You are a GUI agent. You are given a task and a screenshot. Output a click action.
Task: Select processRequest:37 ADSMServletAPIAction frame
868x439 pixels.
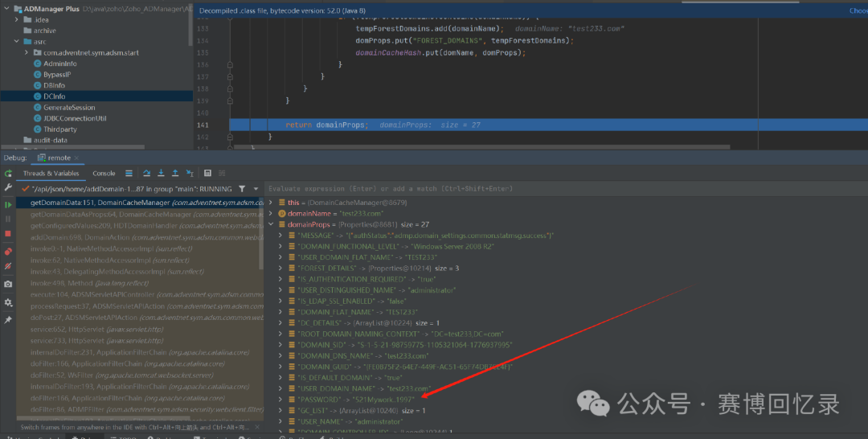pyautogui.click(x=140, y=306)
